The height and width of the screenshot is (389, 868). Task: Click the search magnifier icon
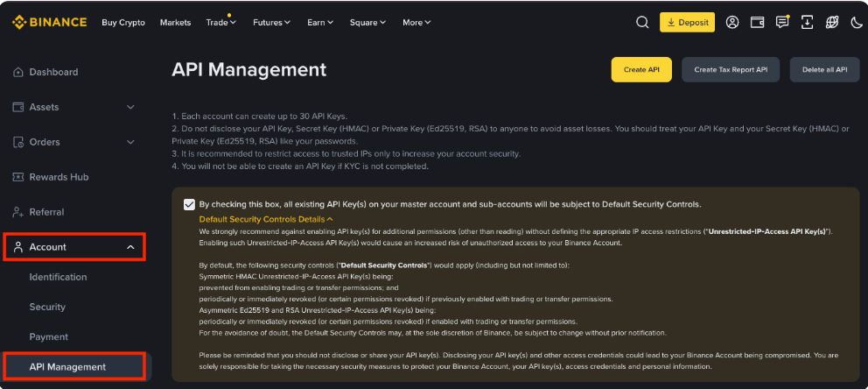[642, 23]
